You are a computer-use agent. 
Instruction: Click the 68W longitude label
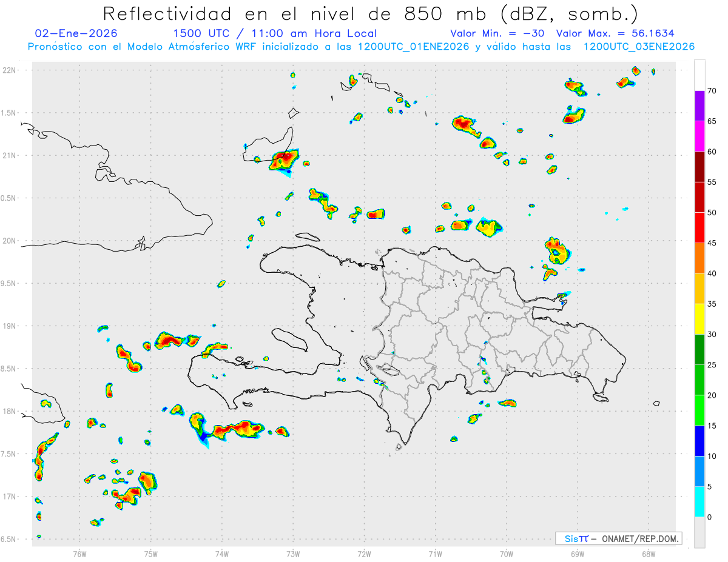(649, 554)
